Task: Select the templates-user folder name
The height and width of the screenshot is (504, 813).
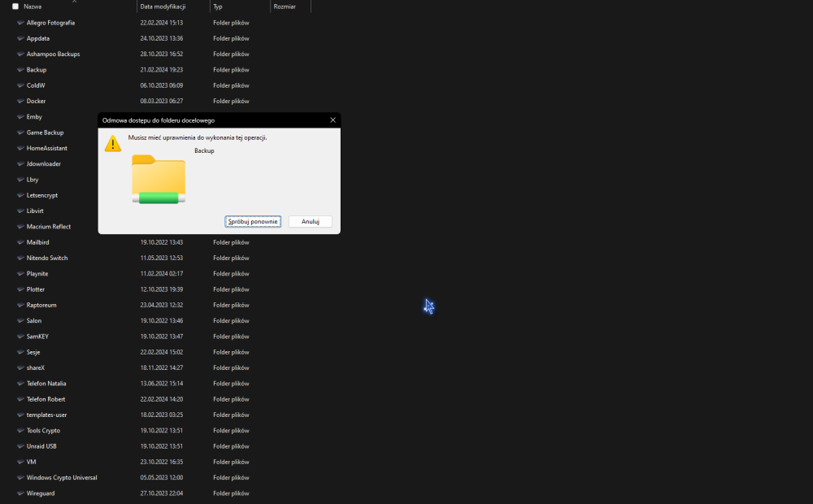Action: pos(46,415)
